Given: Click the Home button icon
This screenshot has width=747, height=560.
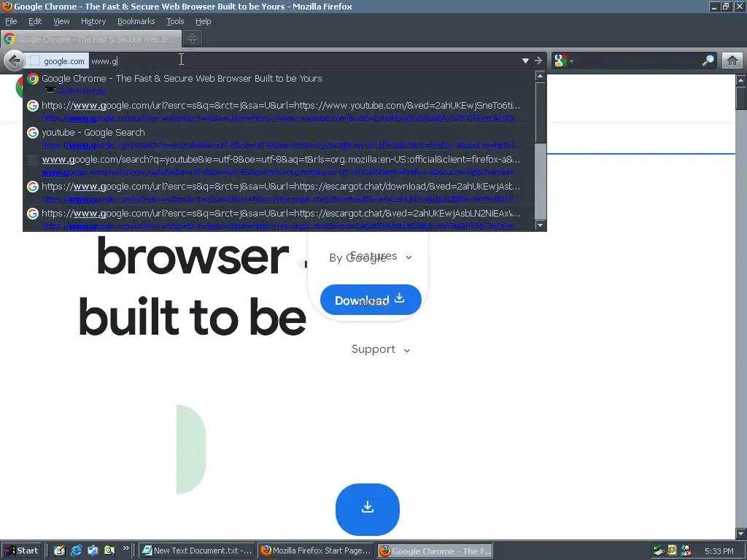Looking at the screenshot, I should click(x=732, y=61).
